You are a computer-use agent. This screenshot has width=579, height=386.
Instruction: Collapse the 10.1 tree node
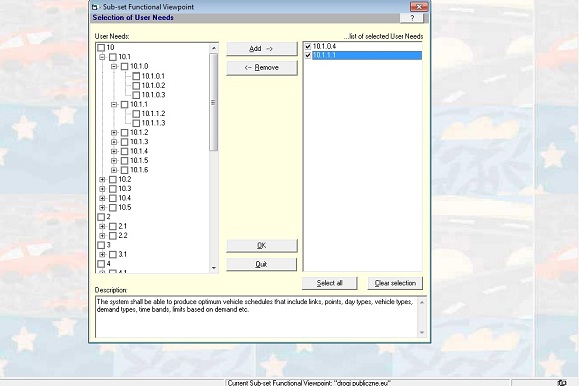coord(102,57)
